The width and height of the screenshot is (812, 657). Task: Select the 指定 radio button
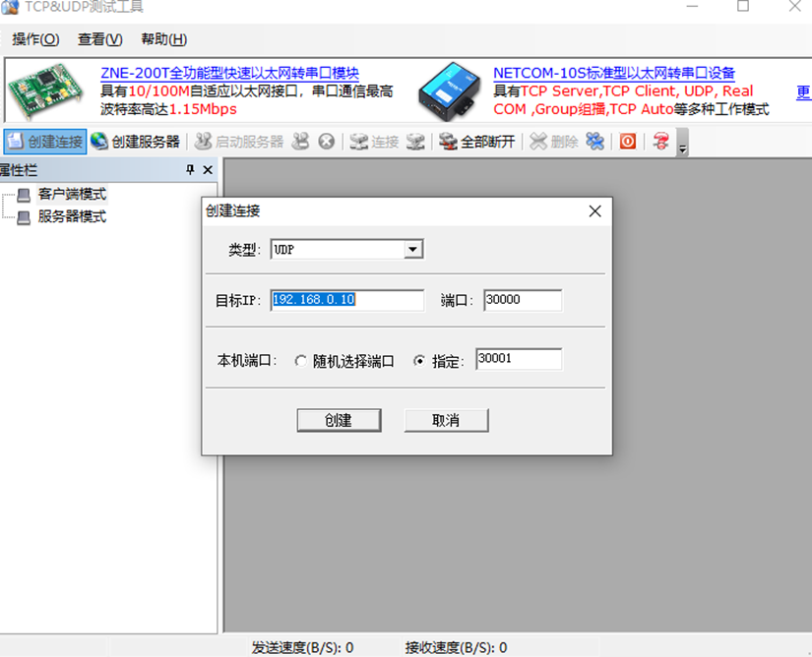[419, 361]
